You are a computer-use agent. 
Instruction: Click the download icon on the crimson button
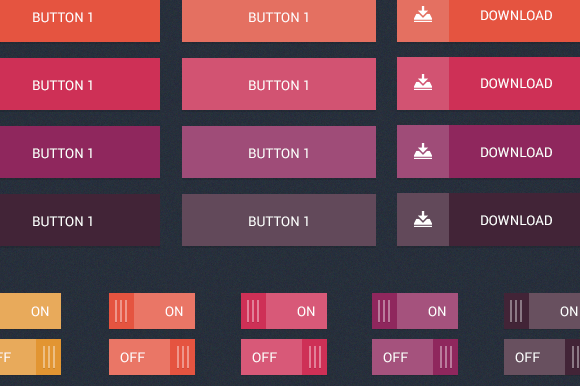[423, 82]
